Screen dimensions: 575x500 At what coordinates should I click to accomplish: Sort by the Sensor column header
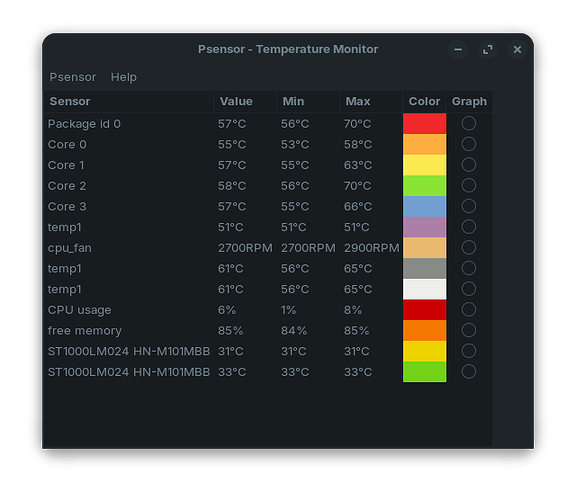pyautogui.click(x=128, y=101)
